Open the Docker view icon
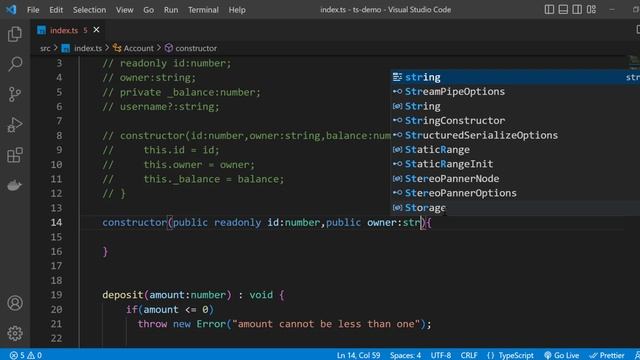640x360 pixels. (15, 185)
